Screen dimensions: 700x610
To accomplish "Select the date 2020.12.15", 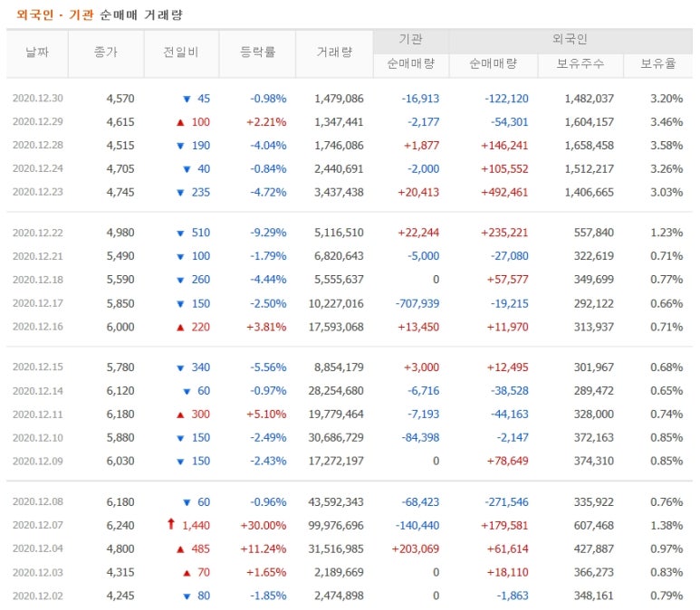I will pyautogui.click(x=38, y=367).
